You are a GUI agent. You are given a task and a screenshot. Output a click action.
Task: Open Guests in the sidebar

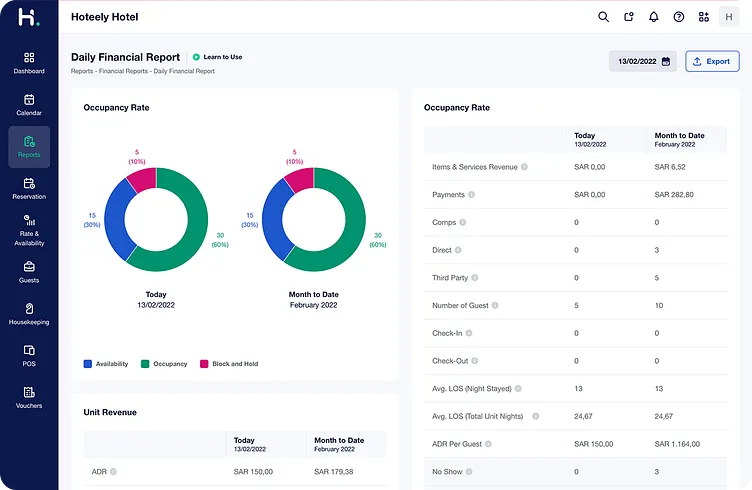click(x=29, y=272)
